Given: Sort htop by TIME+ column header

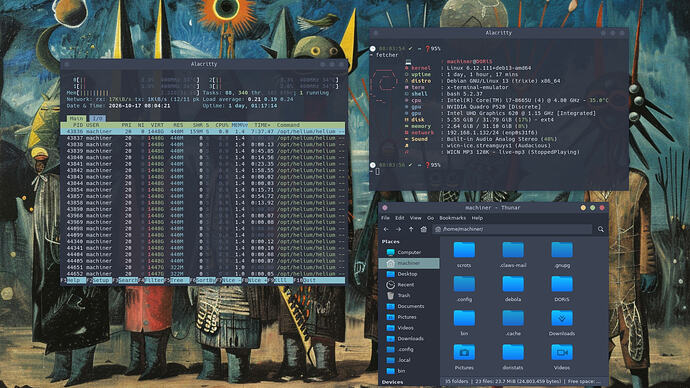Looking at the screenshot, I should pyautogui.click(x=262, y=125).
